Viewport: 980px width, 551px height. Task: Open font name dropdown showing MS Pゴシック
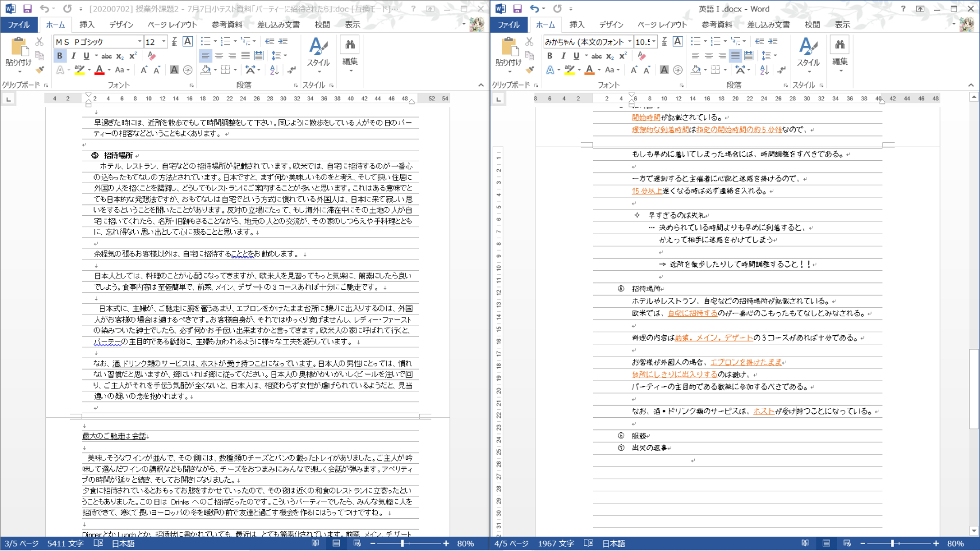[x=140, y=41]
